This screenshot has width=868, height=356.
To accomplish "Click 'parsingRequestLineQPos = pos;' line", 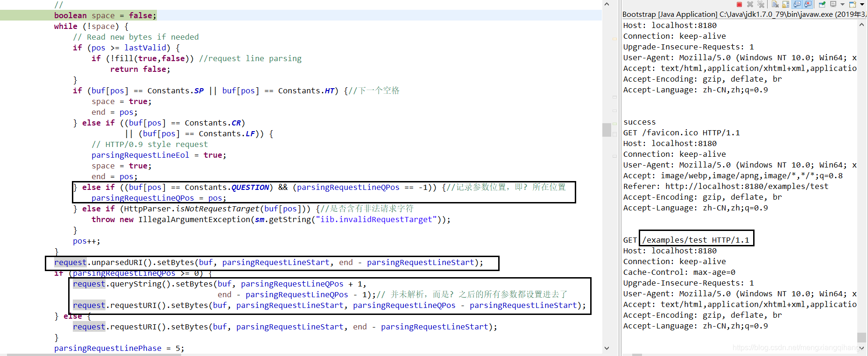I will (x=159, y=198).
